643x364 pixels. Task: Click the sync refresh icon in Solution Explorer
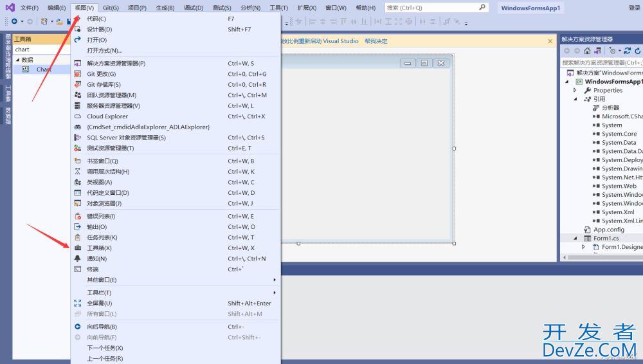point(627,51)
